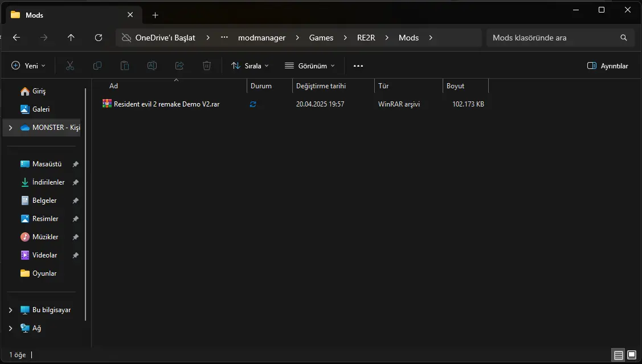Click the Rename icon in toolbar
642x364 pixels.
[x=152, y=66]
